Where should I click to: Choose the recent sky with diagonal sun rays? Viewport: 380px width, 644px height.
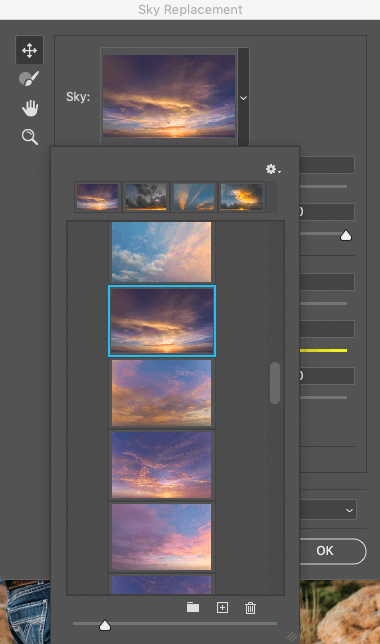pos(194,197)
